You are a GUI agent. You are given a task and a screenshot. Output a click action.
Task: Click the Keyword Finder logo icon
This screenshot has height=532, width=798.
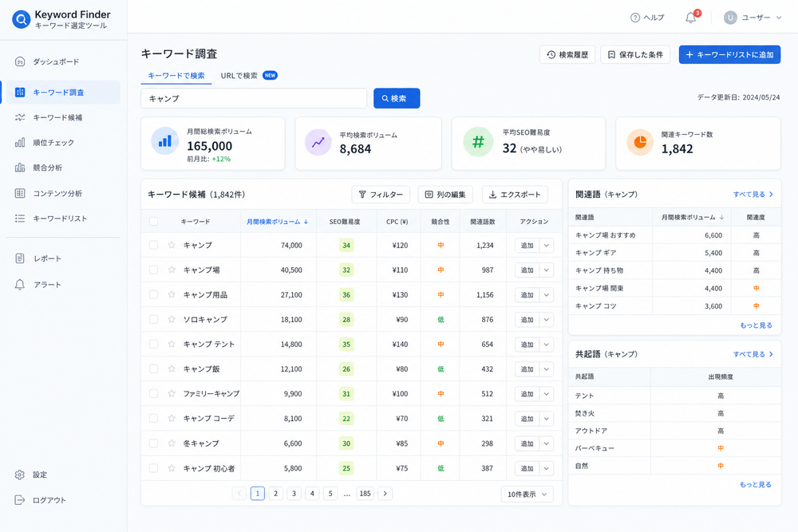(21, 20)
